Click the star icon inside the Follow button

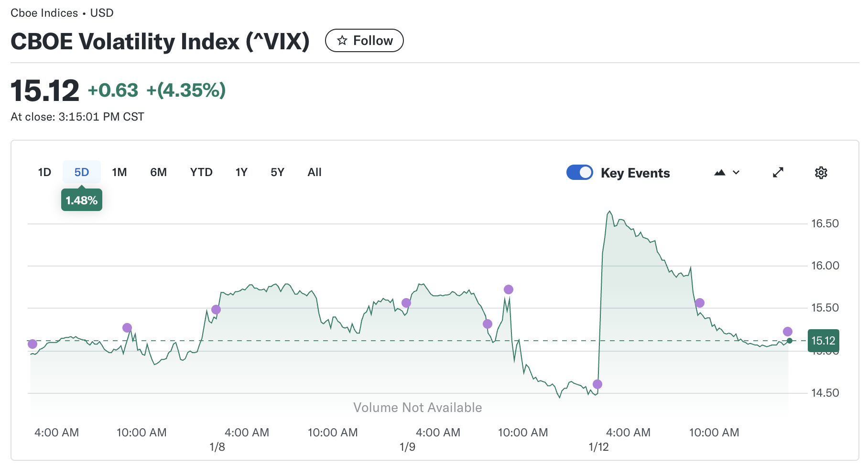pyautogui.click(x=343, y=41)
